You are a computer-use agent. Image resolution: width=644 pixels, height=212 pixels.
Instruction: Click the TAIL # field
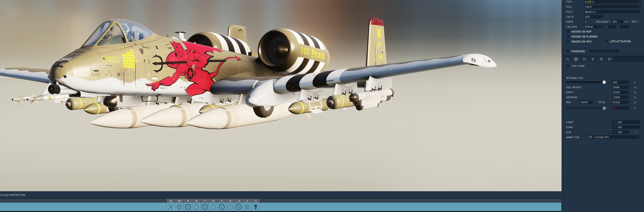pyautogui.click(x=593, y=17)
